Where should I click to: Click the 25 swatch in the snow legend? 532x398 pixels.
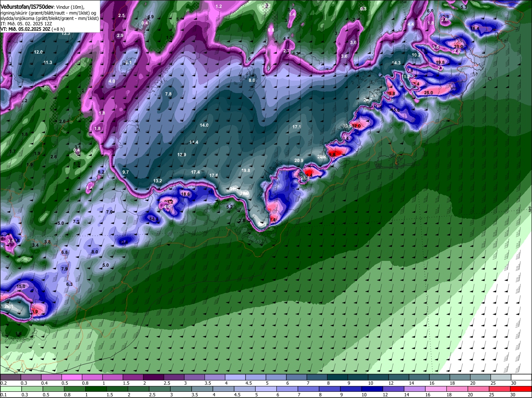502,377
